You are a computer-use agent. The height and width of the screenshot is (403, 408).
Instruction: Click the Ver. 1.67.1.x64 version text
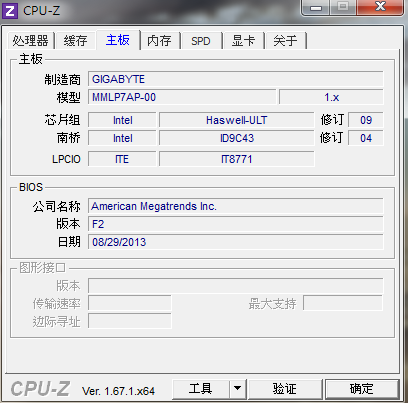[118, 391]
